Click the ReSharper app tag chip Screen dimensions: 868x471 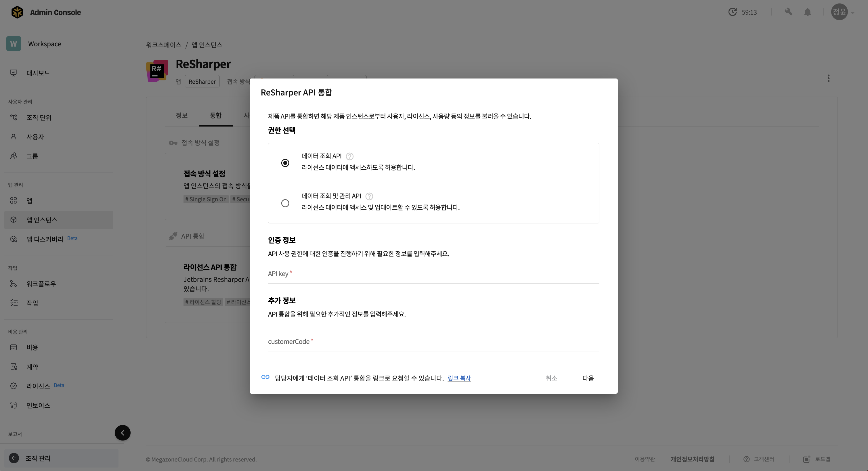(x=202, y=82)
